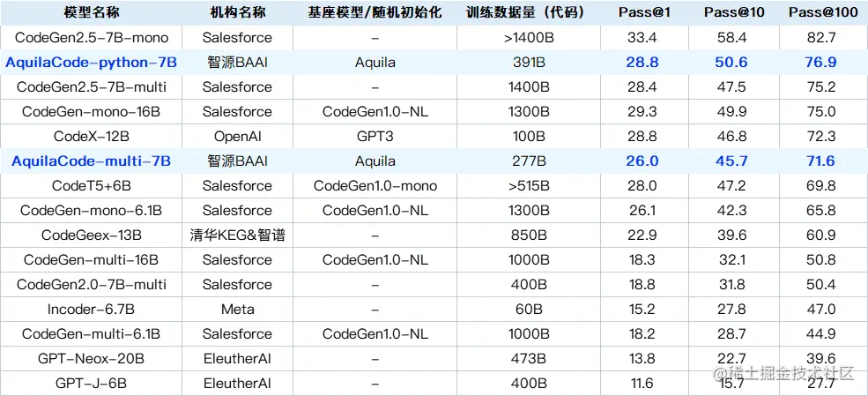Click the 850B training data cell
The height and width of the screenshot is (396, 868).
(529, 235)
